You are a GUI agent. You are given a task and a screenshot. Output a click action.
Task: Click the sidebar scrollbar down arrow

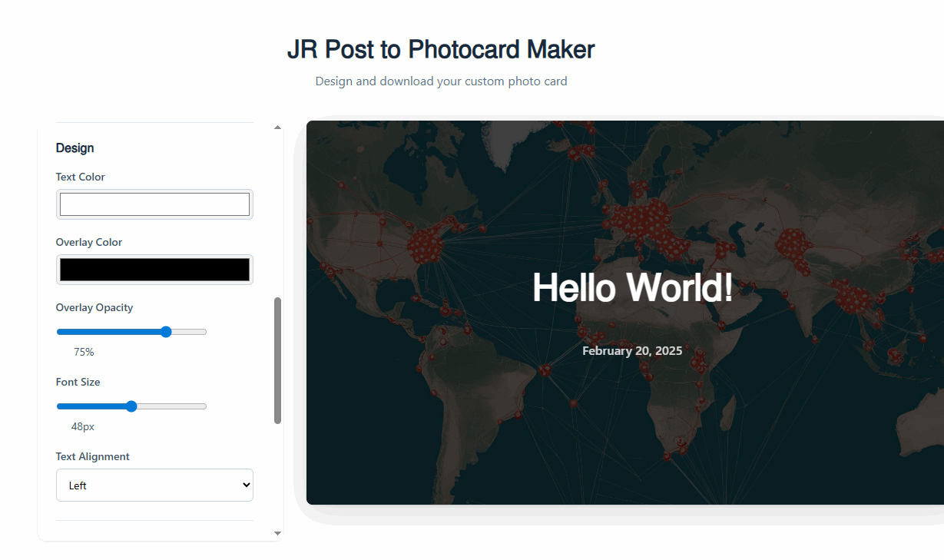click(x=277, y=532)
